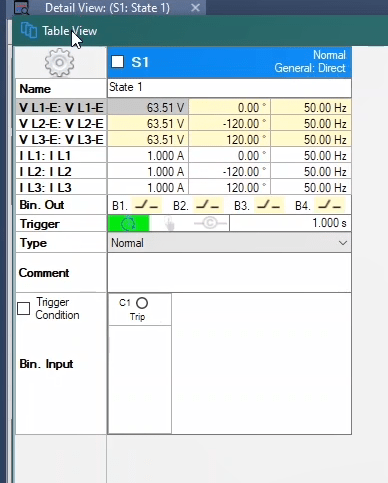Select the manual hand trigger icon

click(x=170, y=223)
